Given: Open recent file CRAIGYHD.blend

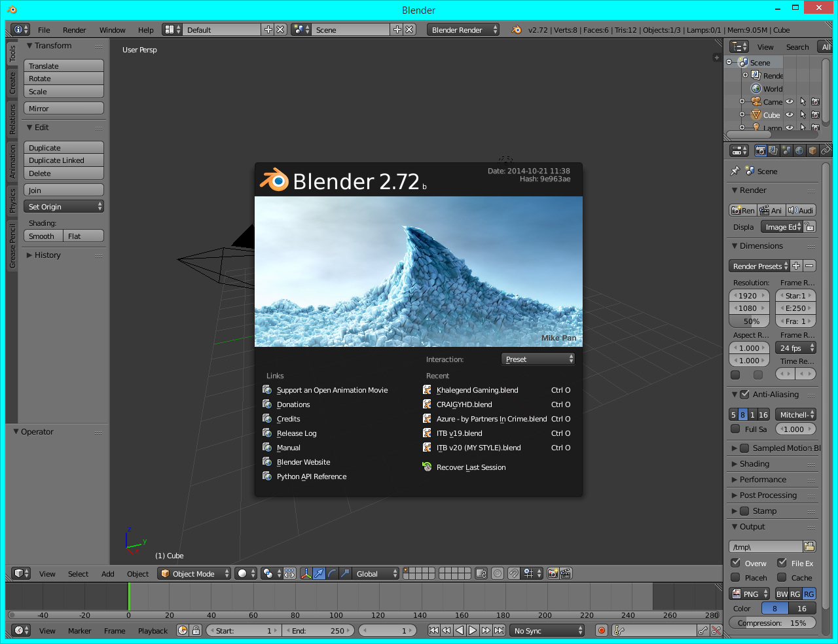Looking at the screenshot, I should click(464, 404).
